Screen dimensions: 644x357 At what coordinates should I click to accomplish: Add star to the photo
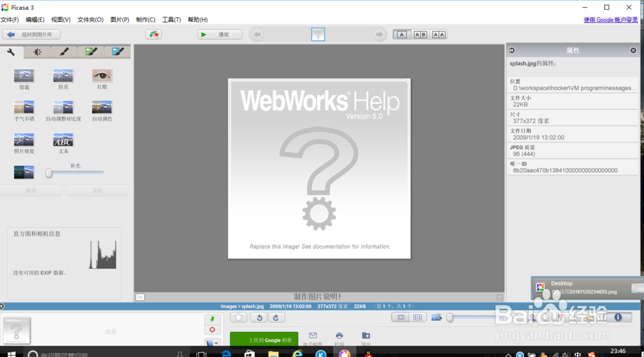[x=239, y=317]
